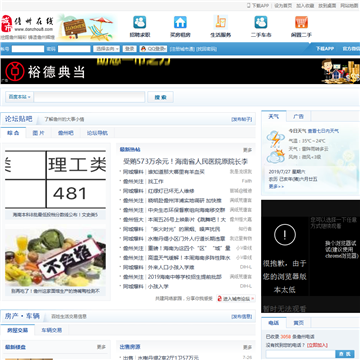Viewport: 360px width, 360px height.
Task: Click the 查找 button in the phone panel
Action: [345, 354]
